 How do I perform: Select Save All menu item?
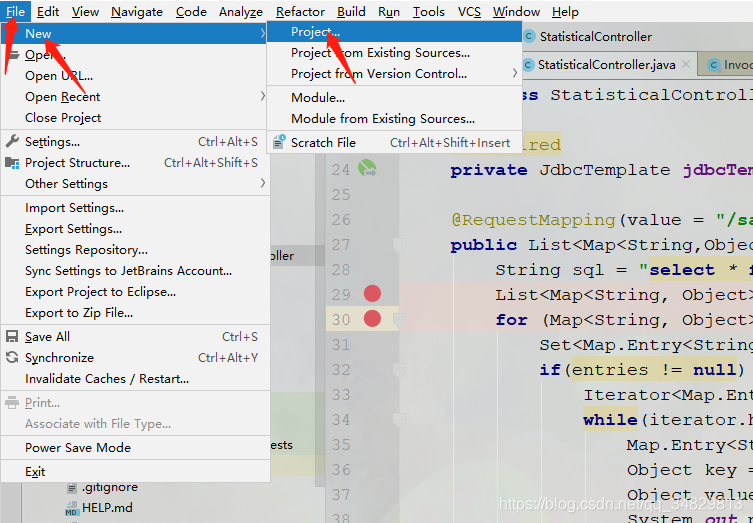tap(134, 337)
